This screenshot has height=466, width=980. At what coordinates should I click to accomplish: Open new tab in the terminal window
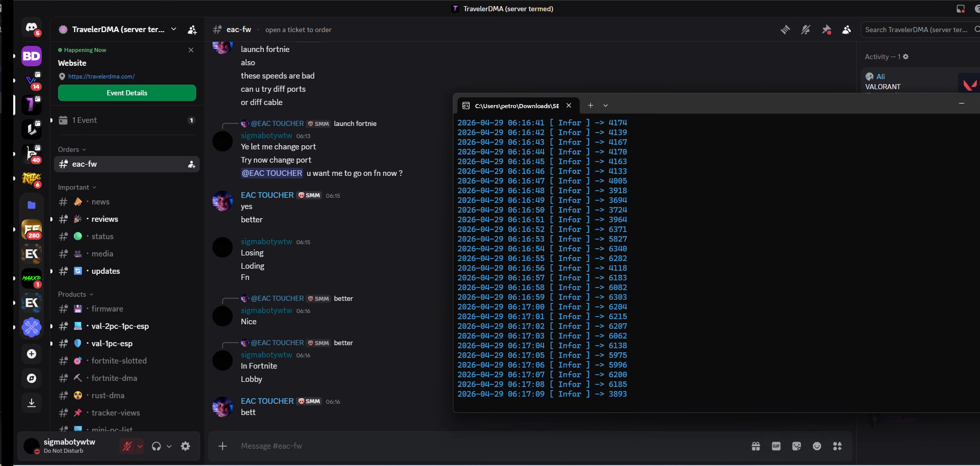pyautogui.click(x=590, y=106)
